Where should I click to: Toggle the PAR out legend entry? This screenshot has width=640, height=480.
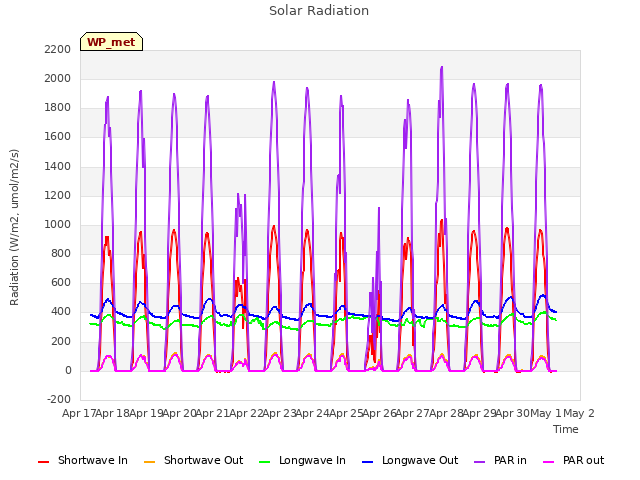[x=573, y=460]
